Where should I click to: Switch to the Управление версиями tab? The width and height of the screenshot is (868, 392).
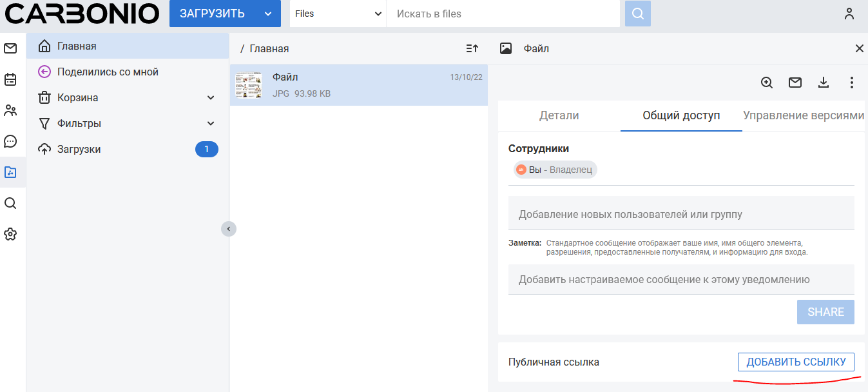point(803,116)
